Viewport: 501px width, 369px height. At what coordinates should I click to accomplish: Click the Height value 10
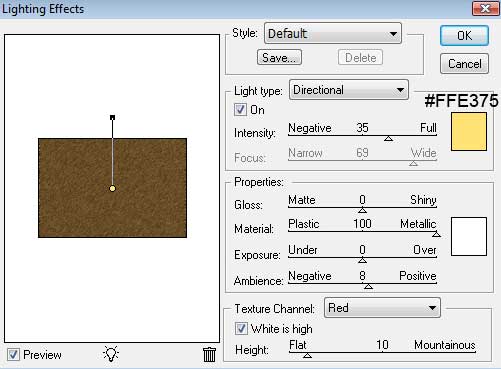(382, 345)
